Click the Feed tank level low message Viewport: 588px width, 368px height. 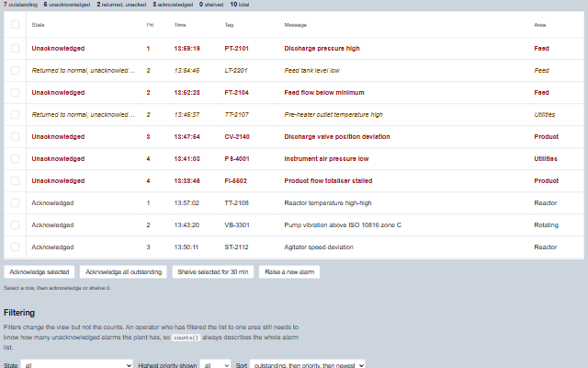pos(312,70)
